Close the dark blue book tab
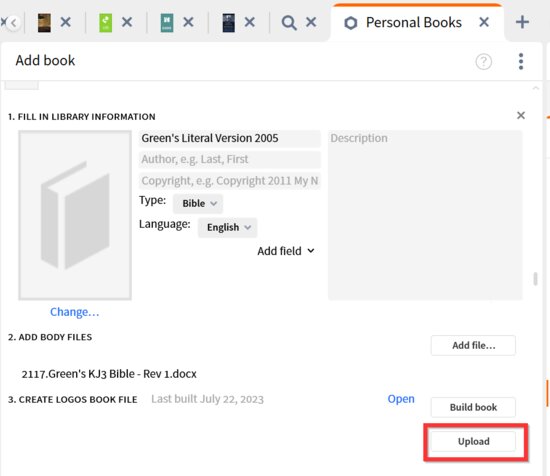Viewport: 550px width, 476px height. [250, 22]
